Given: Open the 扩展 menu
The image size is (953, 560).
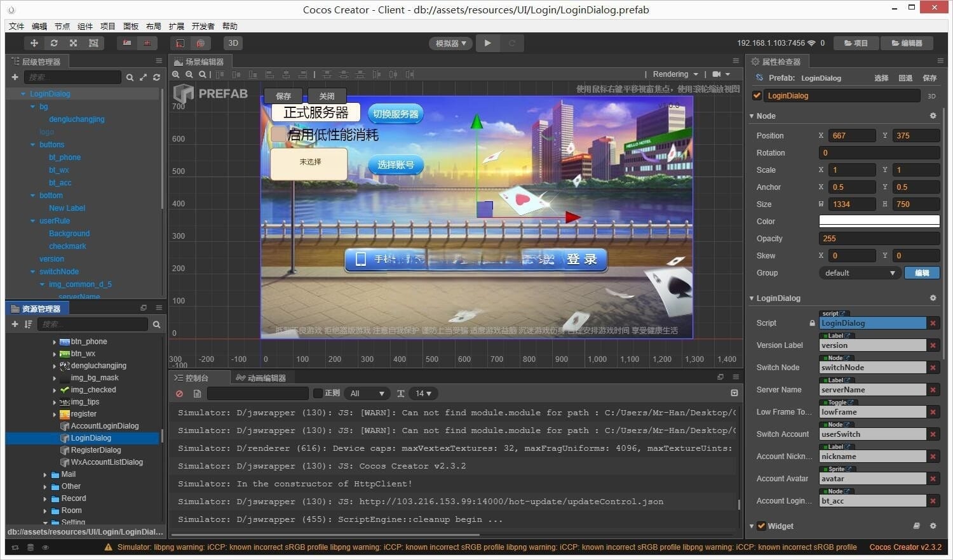Looking at the screenshot, I should click(x=177, y=26).
